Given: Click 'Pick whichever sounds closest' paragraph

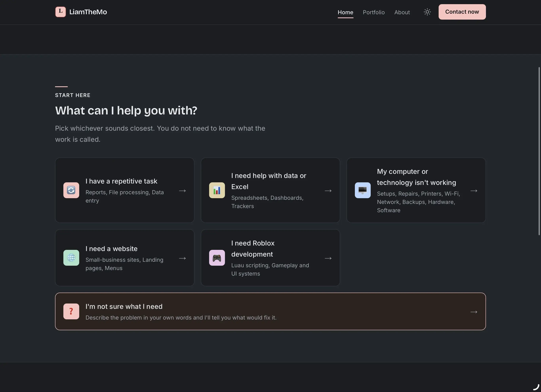Looking at the screenshot, I should click(x=160, y=134).
